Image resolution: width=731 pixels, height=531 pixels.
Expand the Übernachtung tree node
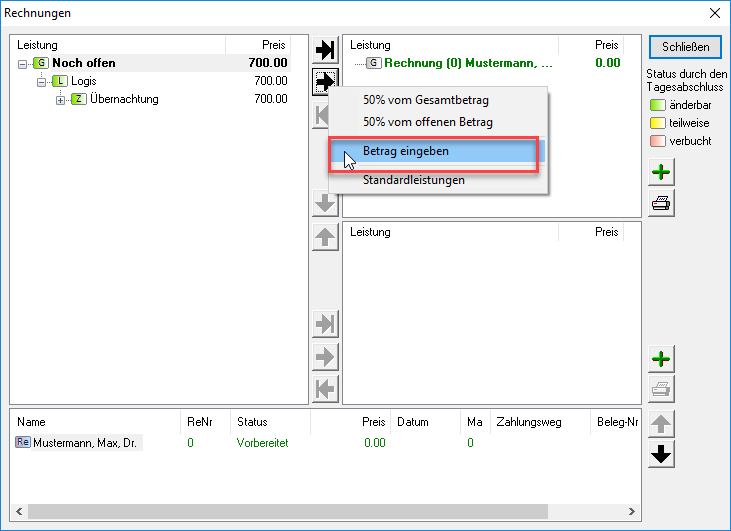(x=60, y=100)
